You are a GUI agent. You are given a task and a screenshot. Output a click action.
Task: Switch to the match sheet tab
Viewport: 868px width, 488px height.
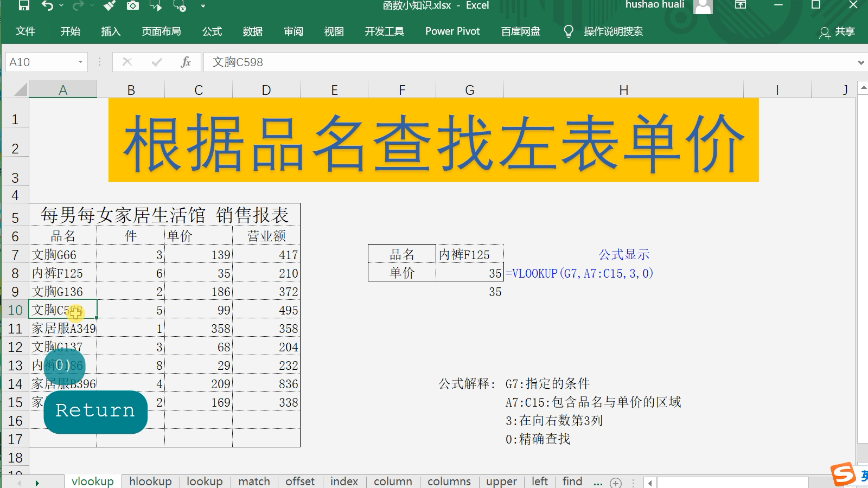click(x=254, y=481)
